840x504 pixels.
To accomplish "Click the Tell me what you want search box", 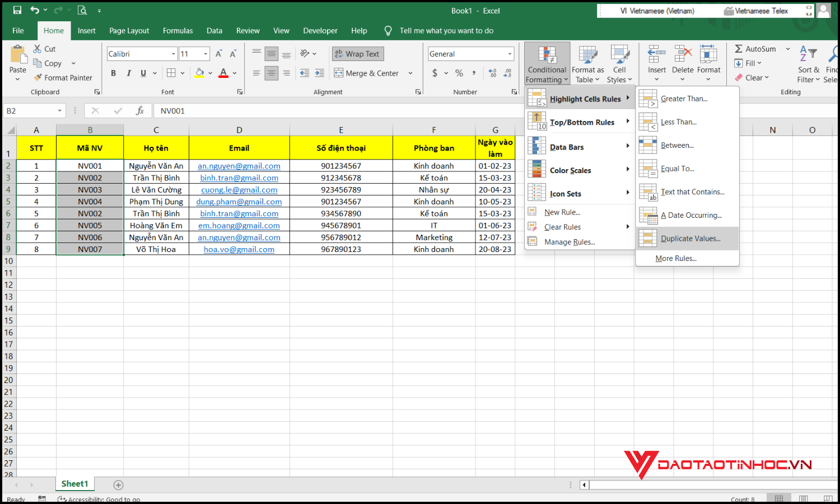I will coord(446,31).
